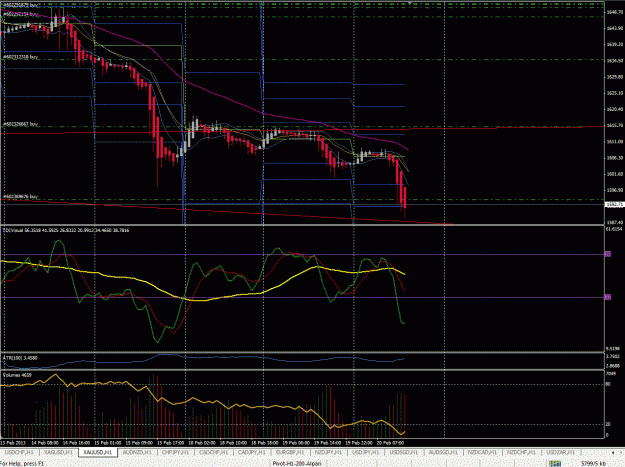625x467 pixels.
Task: Open the USDJPY,H1 chart tab
Action: click(366, 452)
